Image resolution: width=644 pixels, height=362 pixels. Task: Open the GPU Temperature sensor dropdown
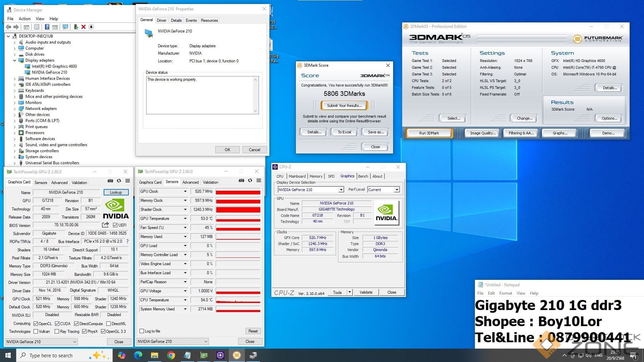click(185, 219)
